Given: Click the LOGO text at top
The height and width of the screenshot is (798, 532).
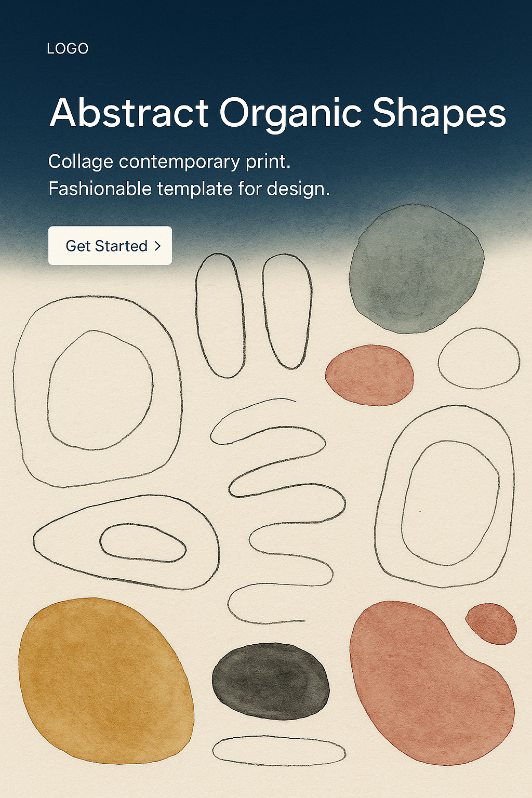Looking at the screenshot, I should [68, 49].
